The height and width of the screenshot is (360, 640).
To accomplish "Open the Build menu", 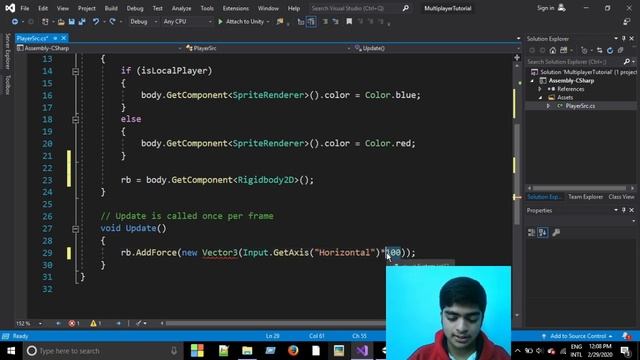I will 111,8.
